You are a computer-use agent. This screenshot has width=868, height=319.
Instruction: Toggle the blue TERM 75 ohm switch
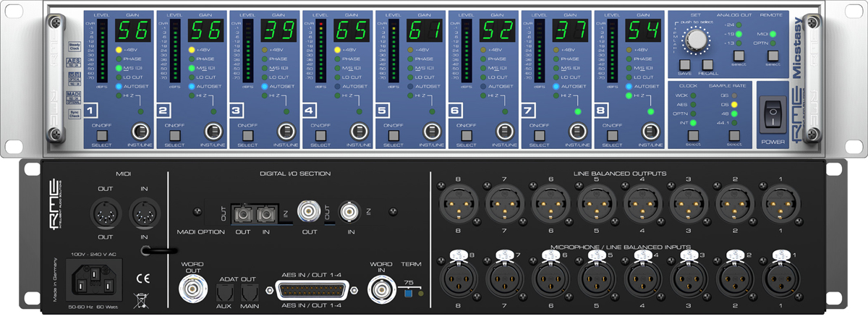click(x=409, y=293)
